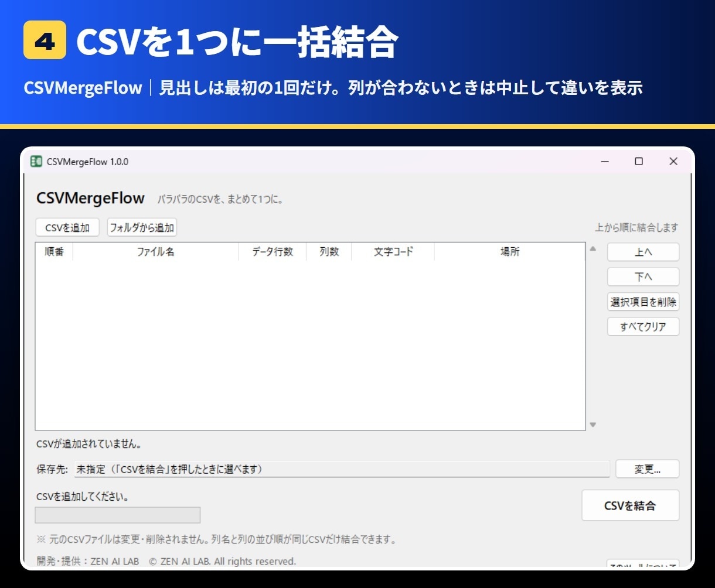The width and height of the screenshot is (715, 588).
Task: Sort by the 順番 column header
Action: [55, 252]
